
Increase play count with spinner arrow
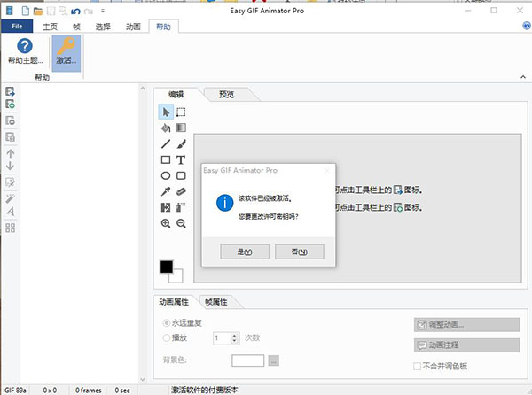235,335
